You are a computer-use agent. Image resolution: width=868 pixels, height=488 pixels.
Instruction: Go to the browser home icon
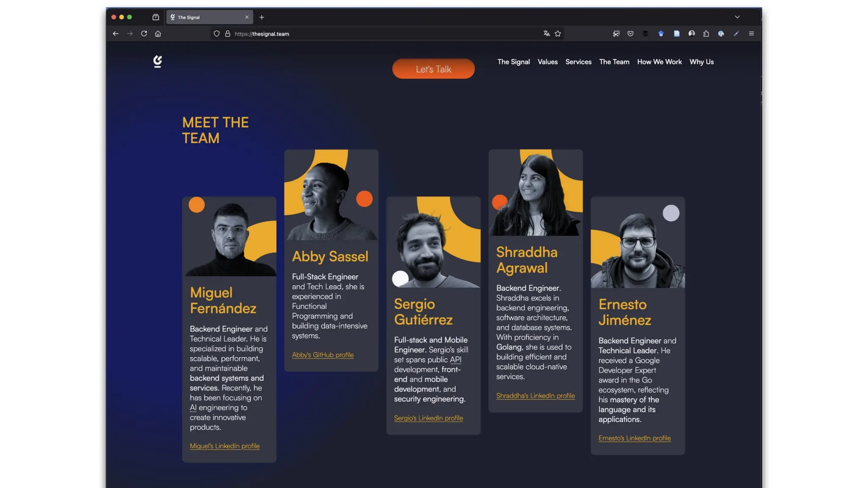pyautogui.click(x=158, y=33)
